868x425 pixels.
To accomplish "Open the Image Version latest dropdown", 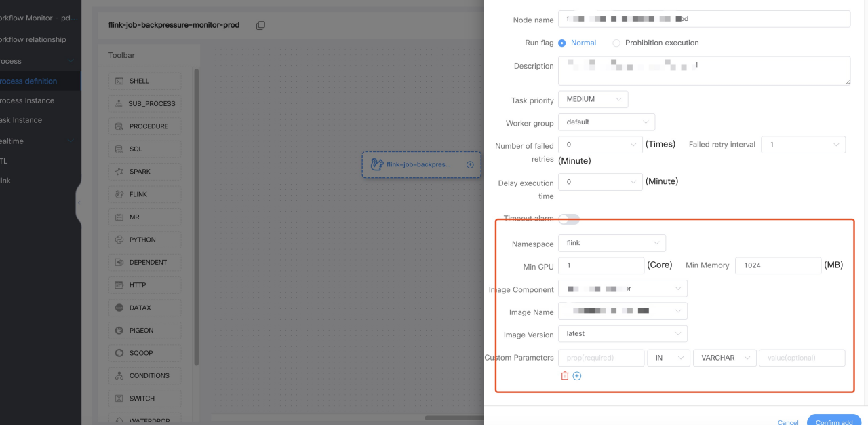I will click(x=622, y=334).
